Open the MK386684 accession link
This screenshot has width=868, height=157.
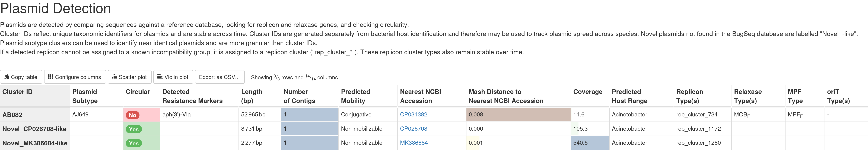(414, 143)
